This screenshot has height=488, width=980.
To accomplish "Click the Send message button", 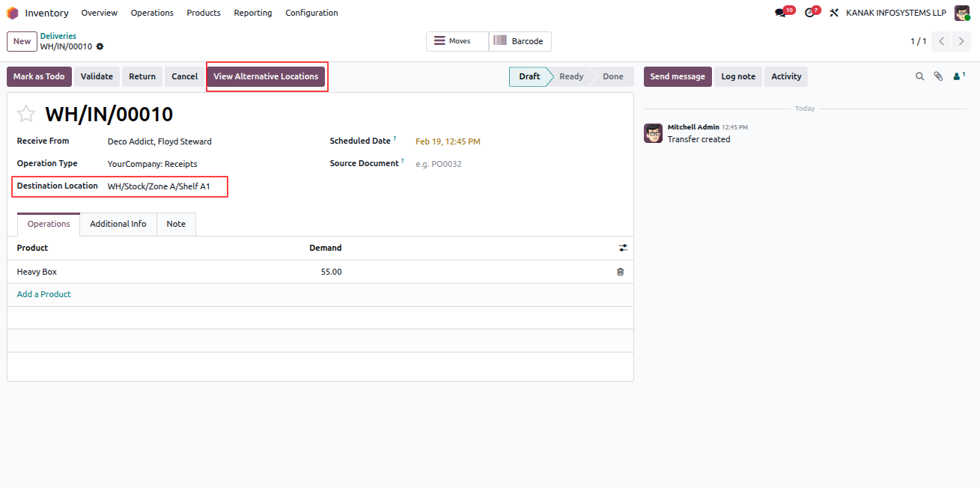I will tap(678, 76).
